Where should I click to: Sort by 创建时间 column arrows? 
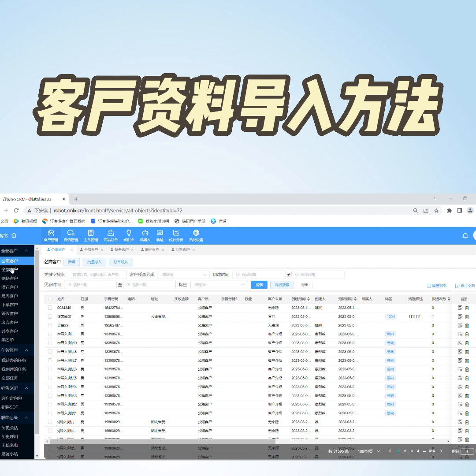pyautogui.click(x=309, y=299)
